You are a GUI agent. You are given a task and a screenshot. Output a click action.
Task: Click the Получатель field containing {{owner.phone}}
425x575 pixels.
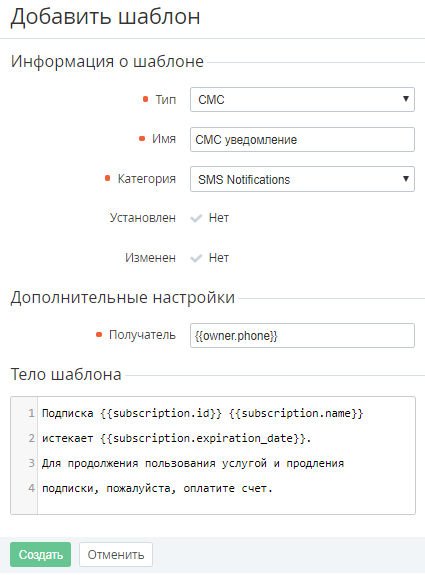pos(302,335)
